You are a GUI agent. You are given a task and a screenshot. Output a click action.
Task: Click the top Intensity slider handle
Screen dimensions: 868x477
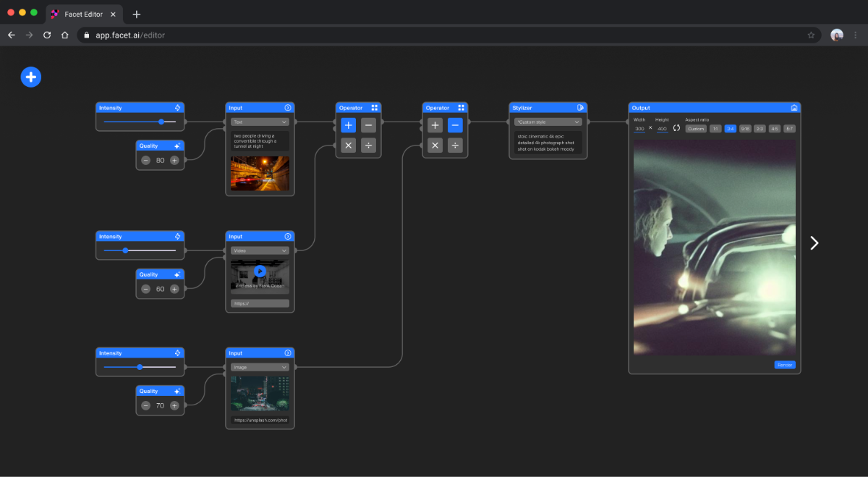[161, 122]
